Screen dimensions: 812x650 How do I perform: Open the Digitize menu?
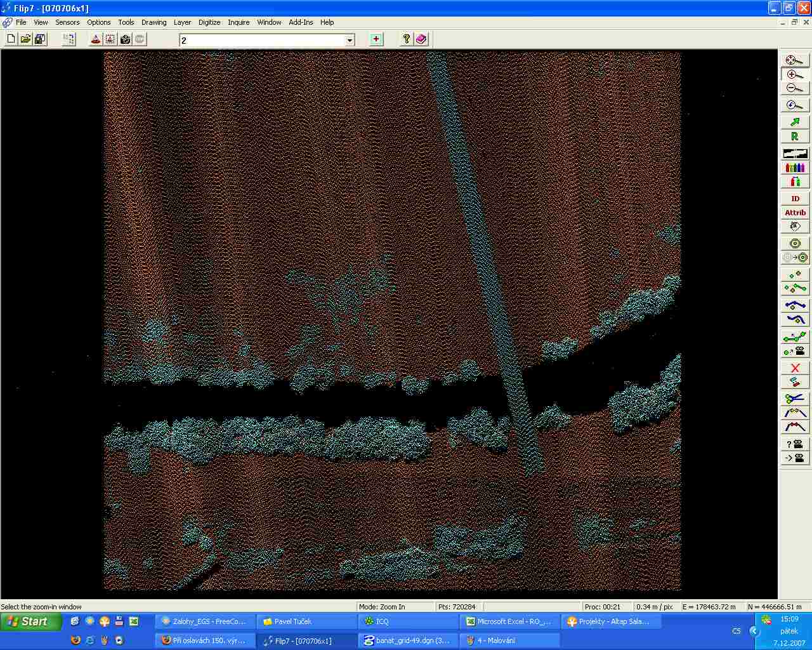click(209, 22)
